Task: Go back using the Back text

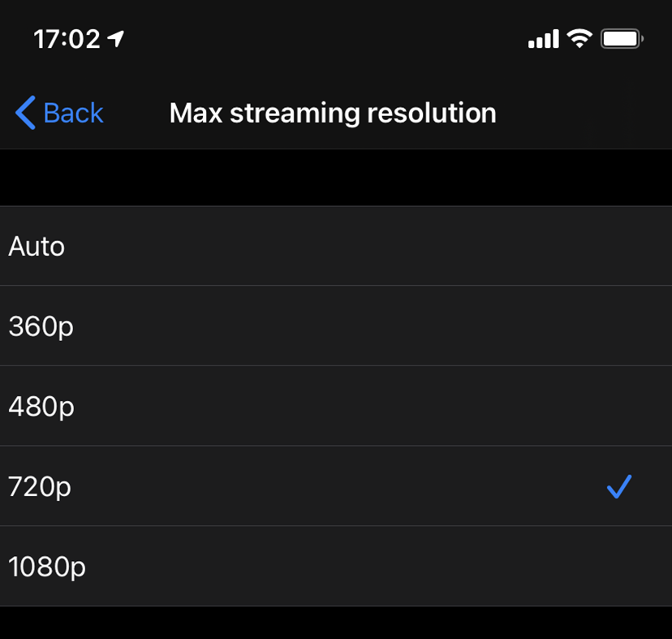Action: 73,113
